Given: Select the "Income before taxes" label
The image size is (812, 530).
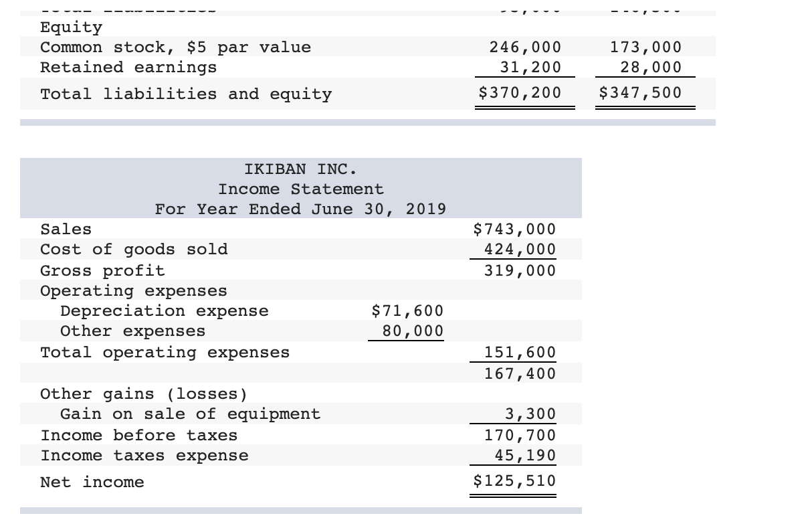Looking at the screenshot, I should pyautogui.click(x=139, y=436).
